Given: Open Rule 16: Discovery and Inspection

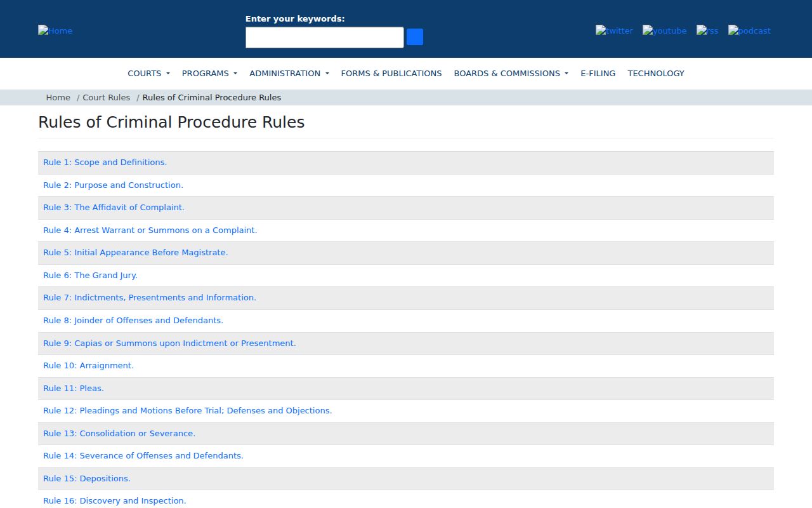Looking at the screenshot, I should point(115,501).
